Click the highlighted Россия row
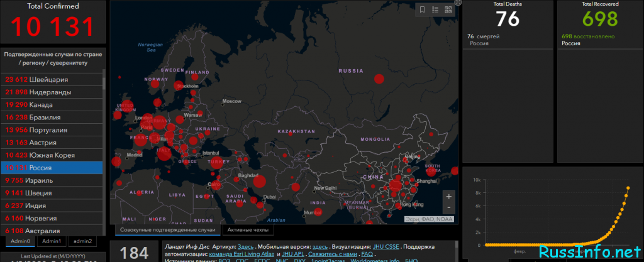Image resolution: width=644 pixels, height=262 pixels. point(52,168)
